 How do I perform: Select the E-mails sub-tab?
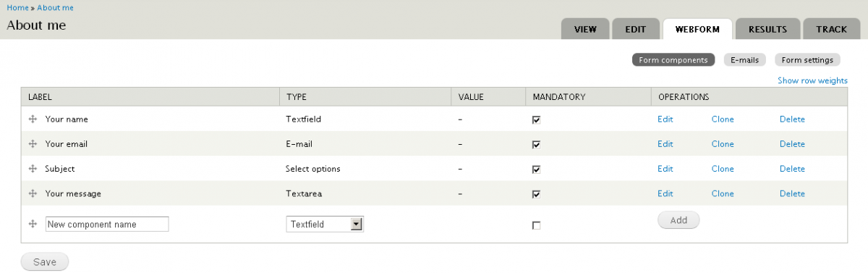pyautogui.click(x=744, y=60)
